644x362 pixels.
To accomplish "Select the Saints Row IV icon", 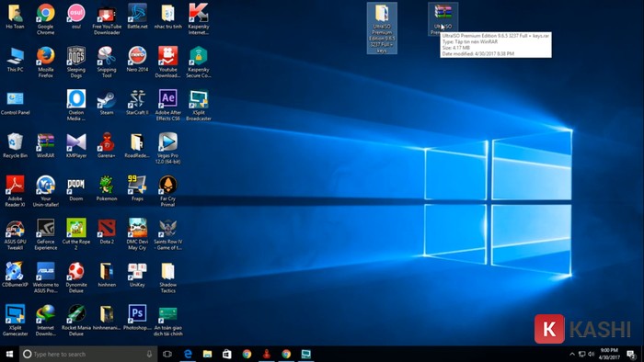I will [168, 234].
